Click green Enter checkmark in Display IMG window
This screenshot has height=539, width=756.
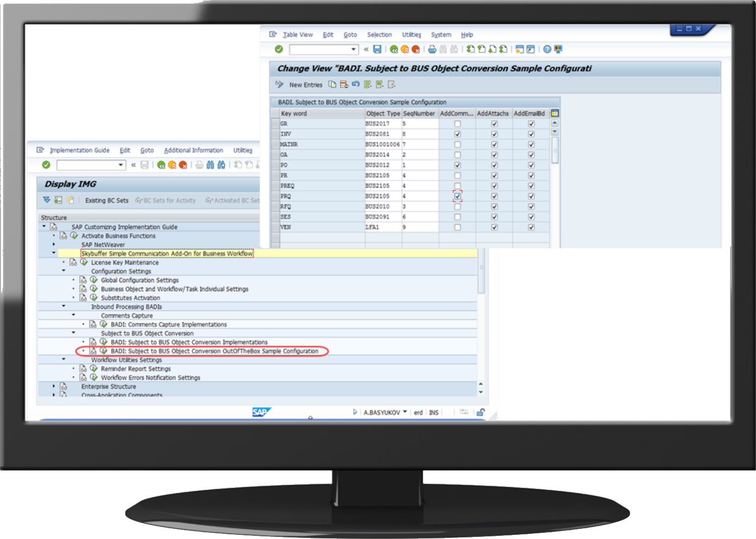coord(46,165)
